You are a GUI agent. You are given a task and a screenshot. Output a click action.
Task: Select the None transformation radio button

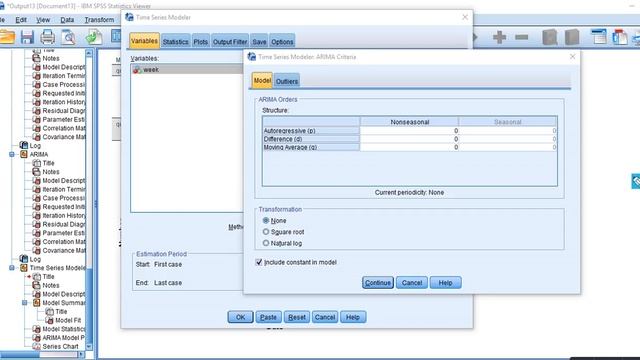point(266,220)
